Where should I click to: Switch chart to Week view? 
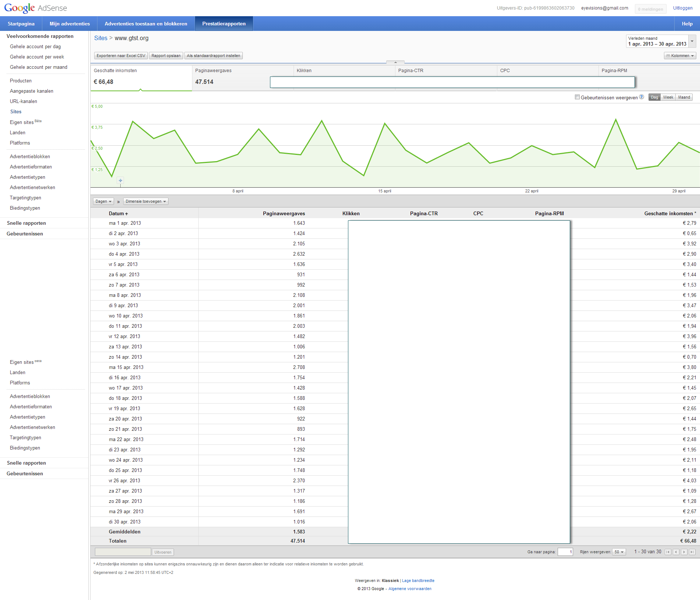coord(668,97)
